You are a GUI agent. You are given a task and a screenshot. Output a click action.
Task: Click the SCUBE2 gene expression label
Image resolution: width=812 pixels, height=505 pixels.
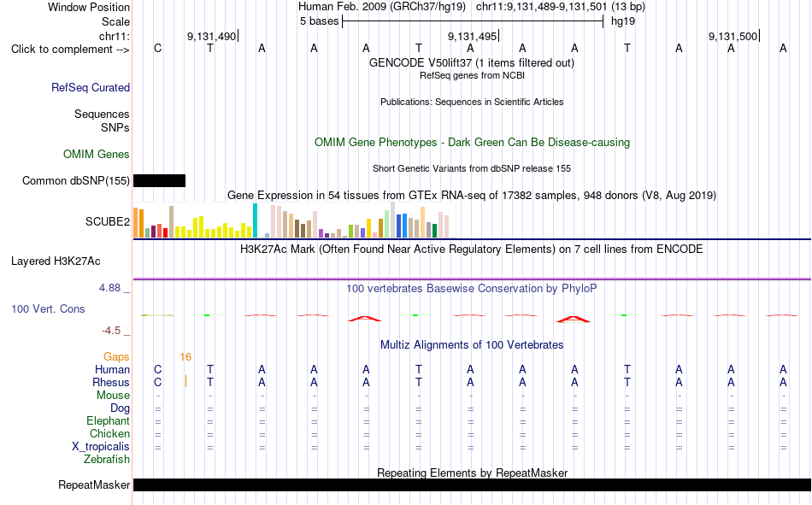click(108, 221)
